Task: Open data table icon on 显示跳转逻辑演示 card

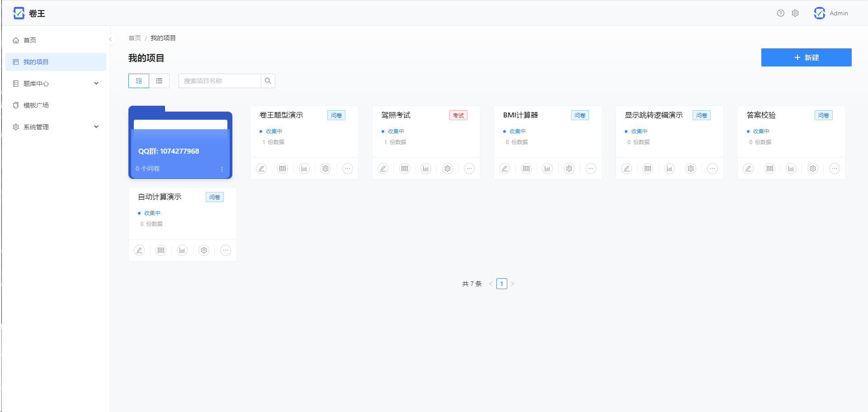Action: [648, 169]
